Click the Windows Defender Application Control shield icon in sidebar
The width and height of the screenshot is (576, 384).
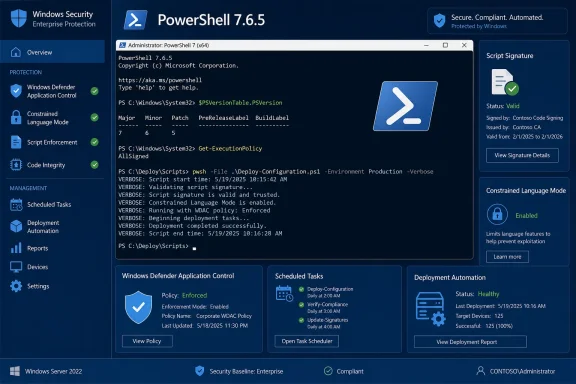point(16,91)
